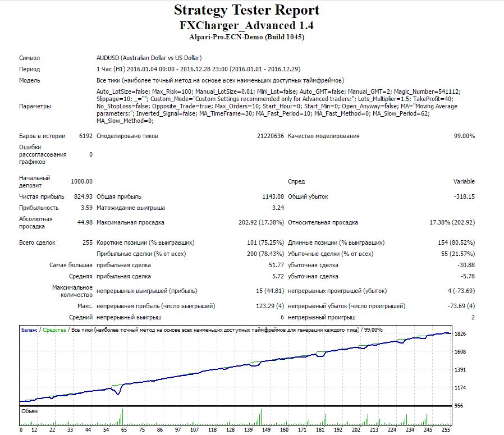The image size is (504, 435).
Task: Click the balance chart axis value 956
Action: click(x=459, y=406)
